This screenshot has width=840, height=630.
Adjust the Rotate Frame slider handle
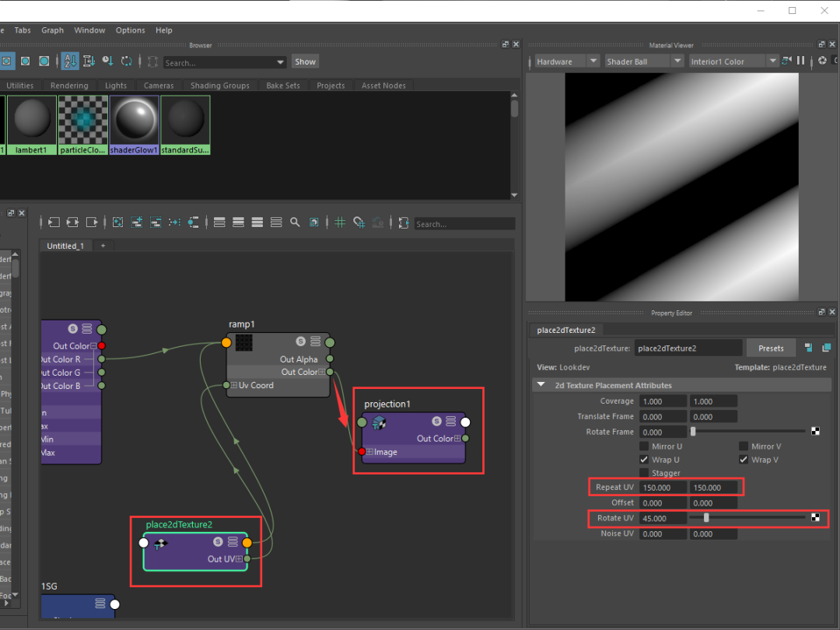[693, 431]
